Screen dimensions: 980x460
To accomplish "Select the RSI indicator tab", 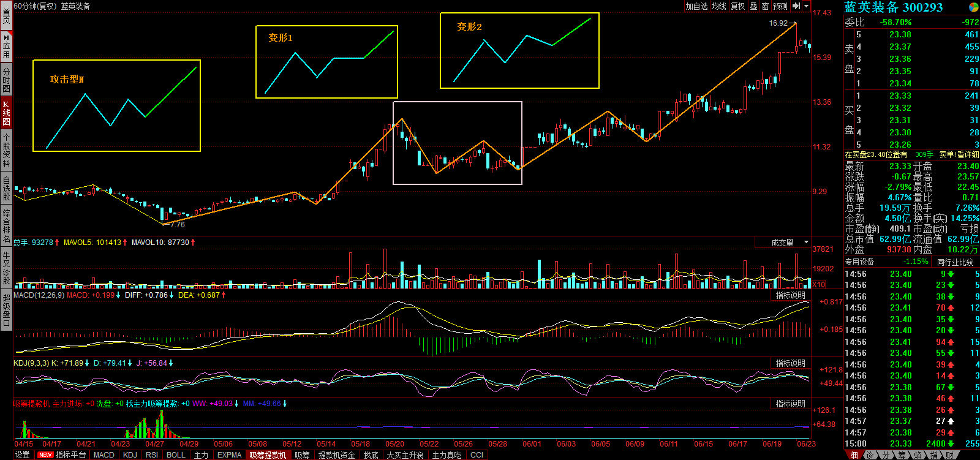I will (152, 454).
